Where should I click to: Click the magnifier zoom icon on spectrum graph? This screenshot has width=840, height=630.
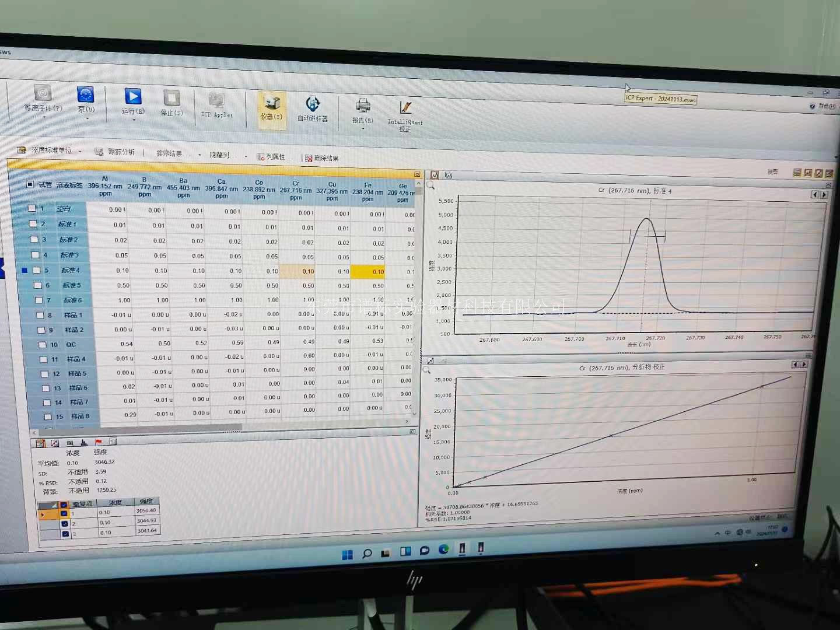pos(430,185)
